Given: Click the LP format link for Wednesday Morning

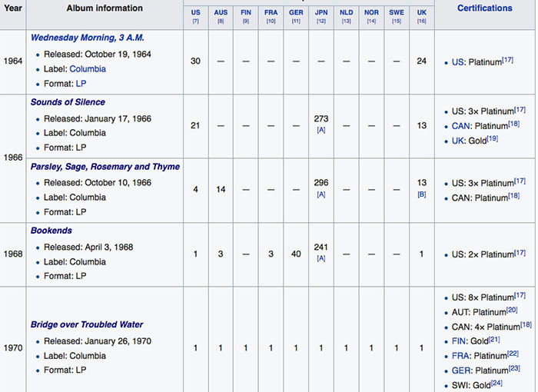Looking at the screenshot, I should click(x=81, y=84).
